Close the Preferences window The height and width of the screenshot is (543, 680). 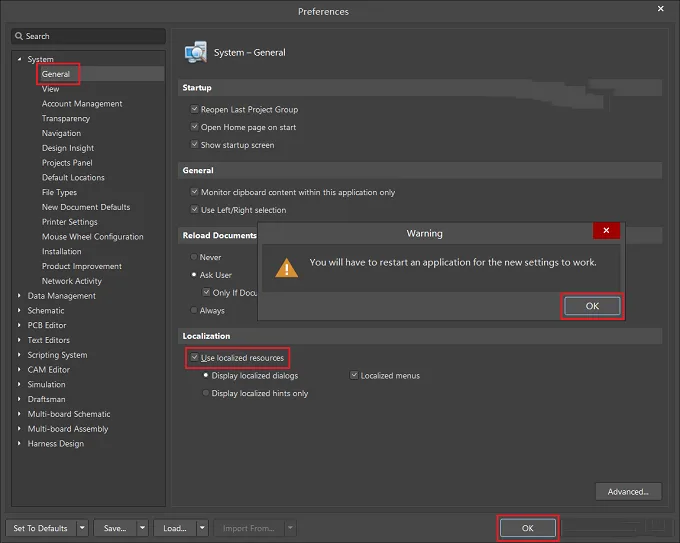pyautogui.click(x=660, y=9)
